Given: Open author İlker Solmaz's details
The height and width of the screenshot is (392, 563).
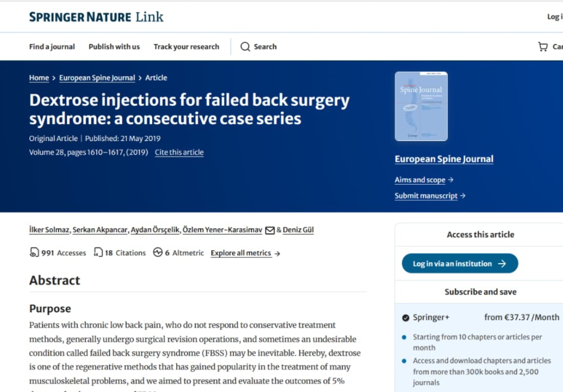Looking at the screenshot, I should [49, 230].
